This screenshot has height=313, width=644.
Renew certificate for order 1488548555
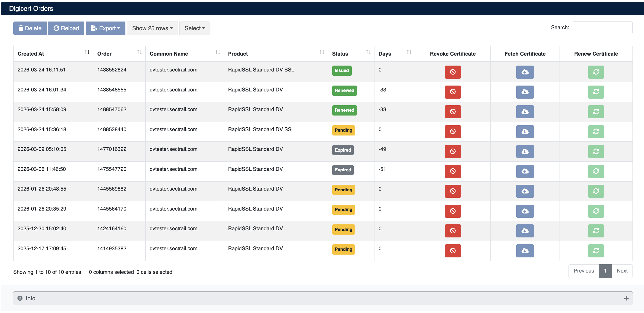point(596,92)
